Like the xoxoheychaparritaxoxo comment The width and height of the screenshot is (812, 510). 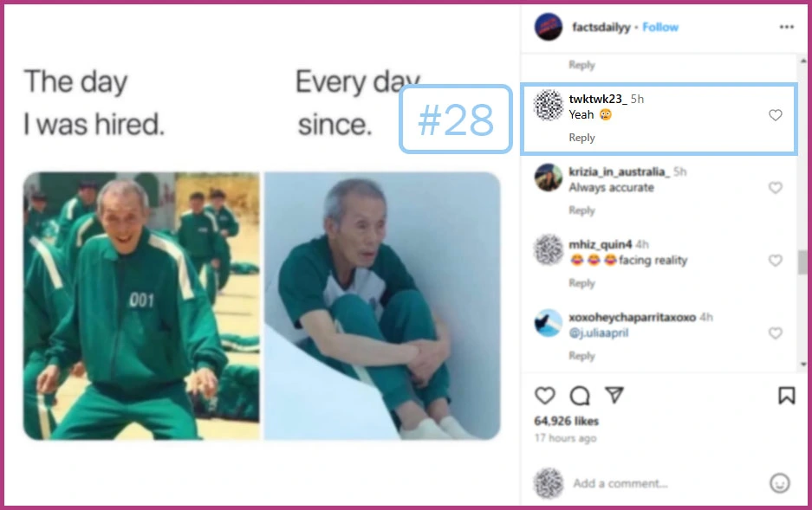click(776, 333)
